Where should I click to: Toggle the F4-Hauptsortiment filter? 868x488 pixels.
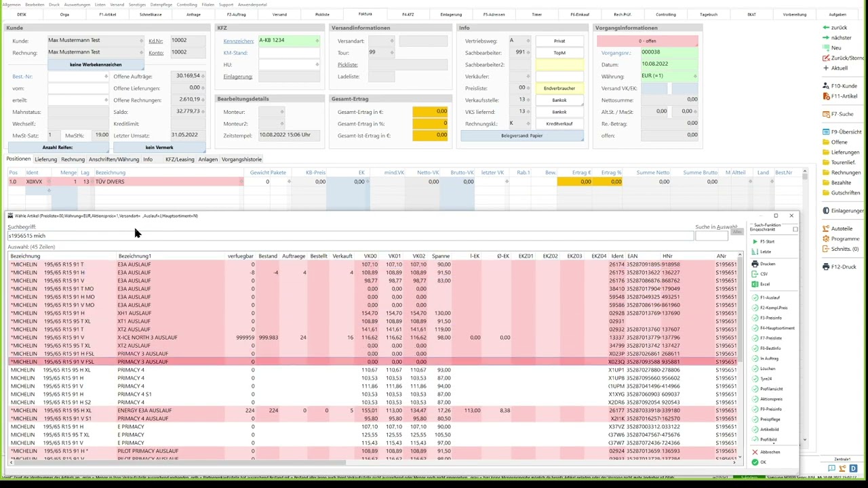[755, 328]
